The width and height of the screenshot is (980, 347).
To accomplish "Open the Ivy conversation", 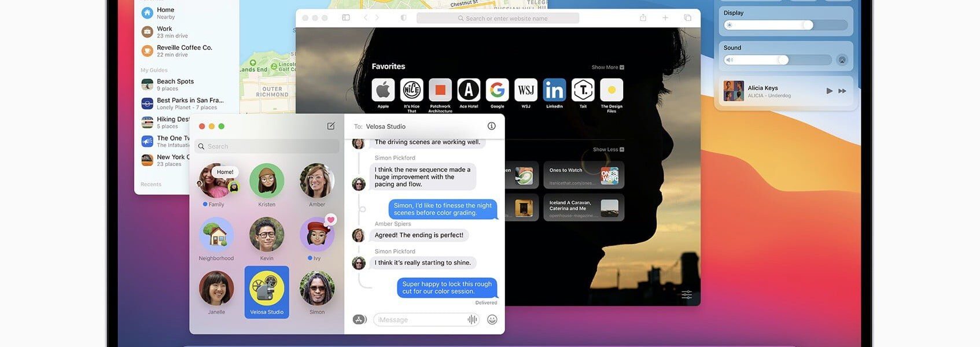I will point(317,239).
